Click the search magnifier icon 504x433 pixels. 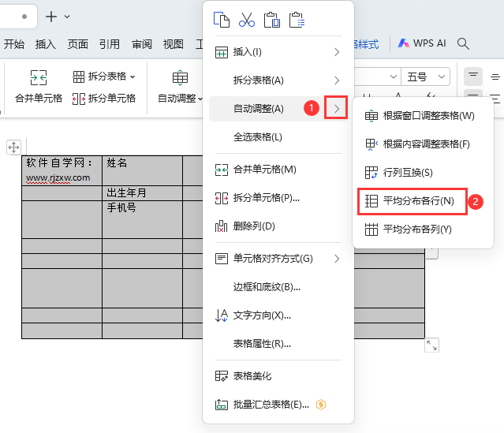[x=463, y=43]
